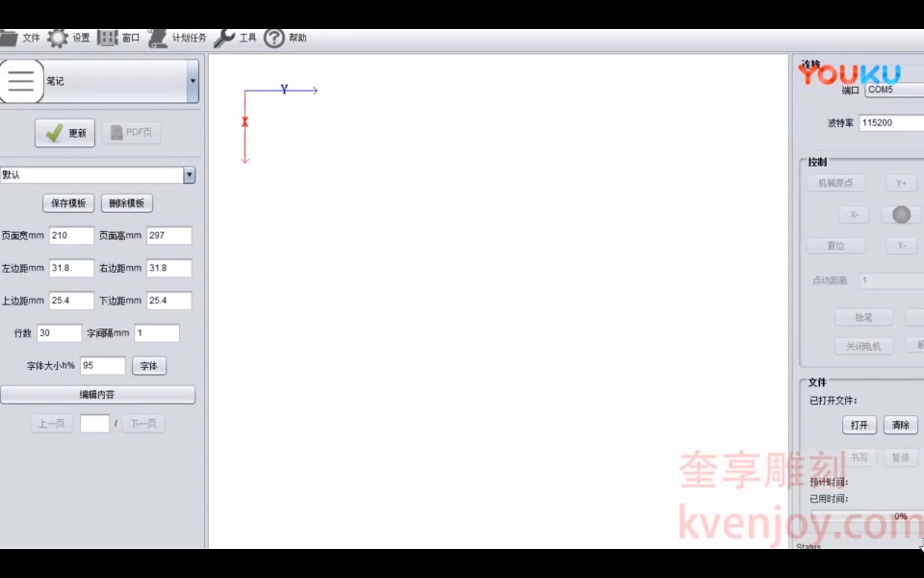Click the green checkmark on 更新
The image size is (924, 578).
click(x=55, y=133)
